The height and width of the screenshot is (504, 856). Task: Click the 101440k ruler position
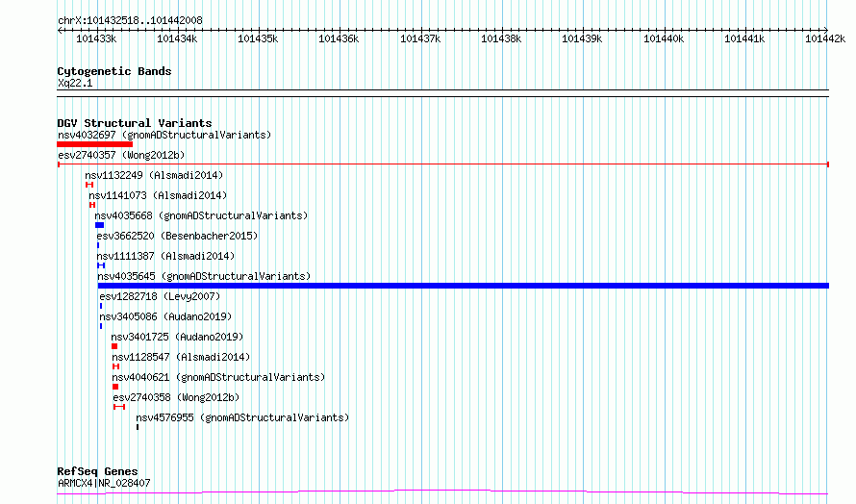(664, 38)
